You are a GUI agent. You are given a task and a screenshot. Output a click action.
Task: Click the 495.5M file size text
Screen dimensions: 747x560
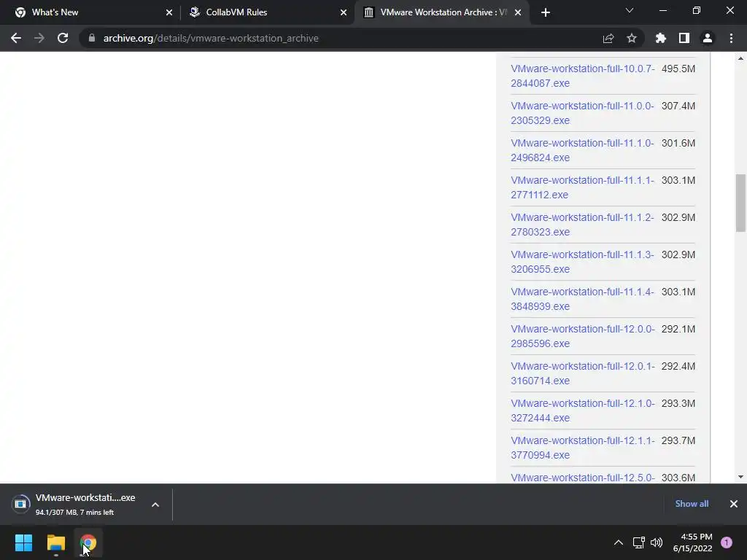(678, 69)
